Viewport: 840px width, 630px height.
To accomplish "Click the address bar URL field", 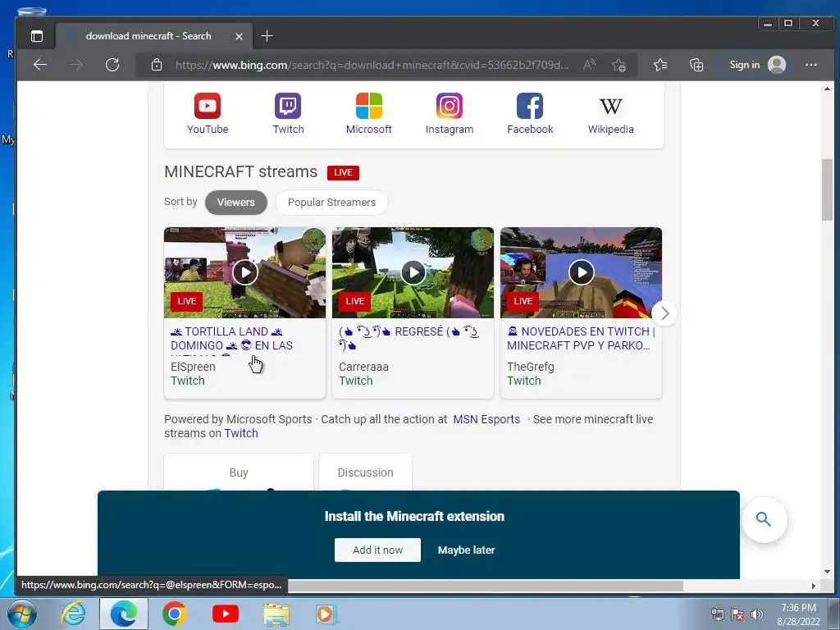I will click(372, 65).
